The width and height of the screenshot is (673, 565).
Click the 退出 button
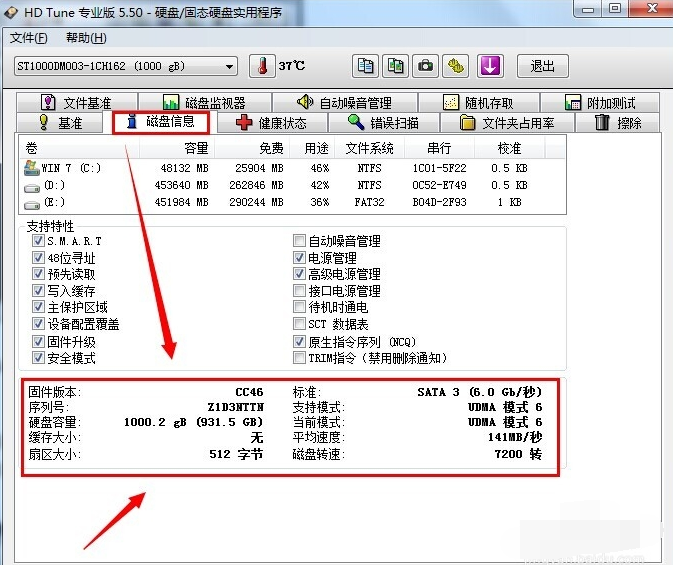(542, 66)
